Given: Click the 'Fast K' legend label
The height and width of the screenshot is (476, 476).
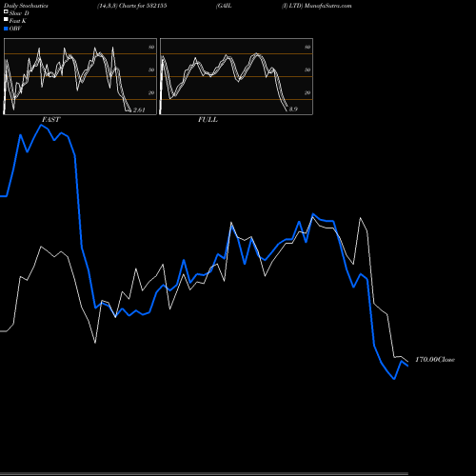Looking at the screenshot, I should (18, 21).
